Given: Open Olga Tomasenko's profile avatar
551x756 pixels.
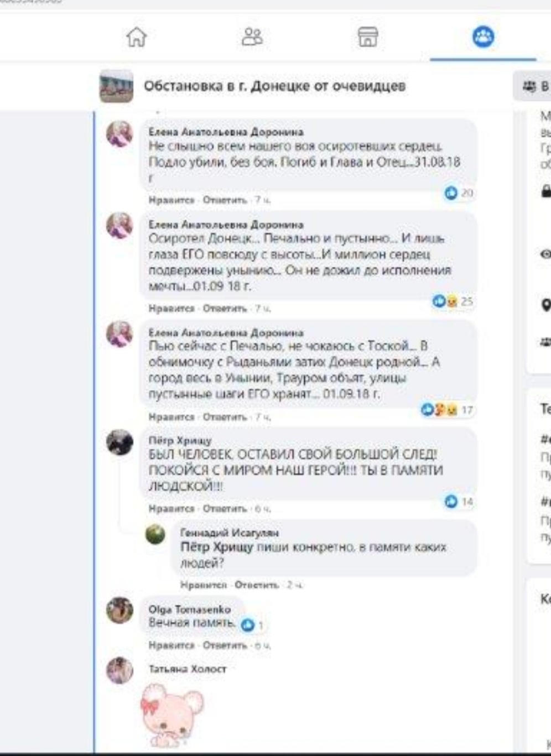Looking at the screenshot, I should tap(119, 611).
